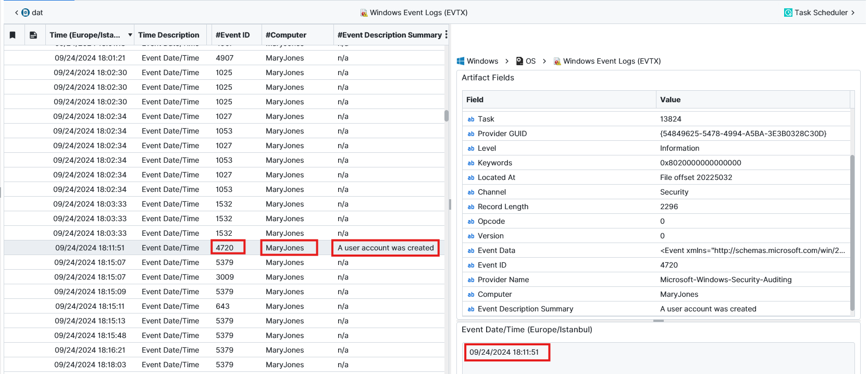Select the event row with ID 3009

225,277
